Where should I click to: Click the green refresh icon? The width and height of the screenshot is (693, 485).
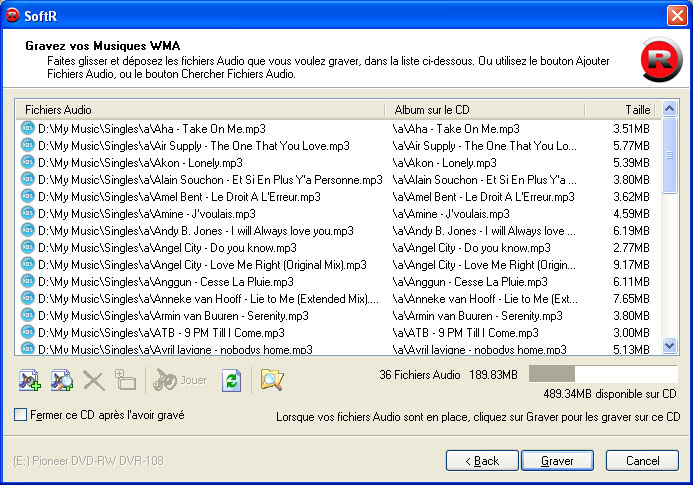coord(232,380)
